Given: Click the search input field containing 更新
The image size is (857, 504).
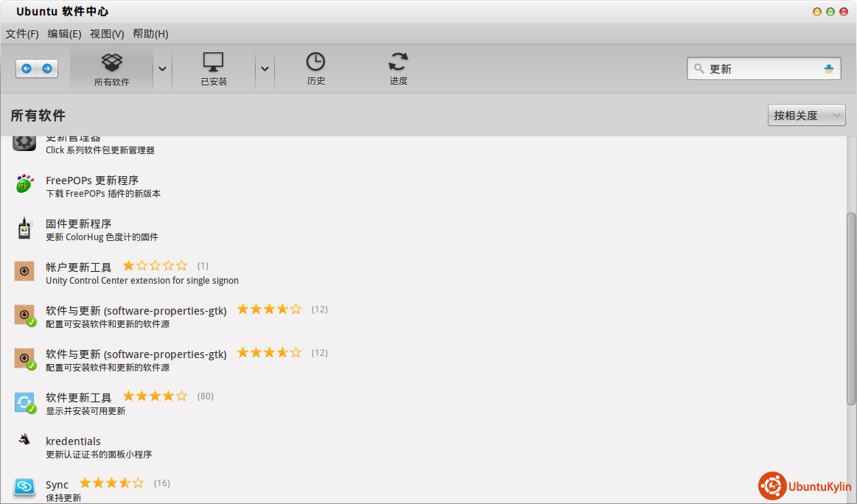Looking at the screenshot, I should [x=763, y=69].
